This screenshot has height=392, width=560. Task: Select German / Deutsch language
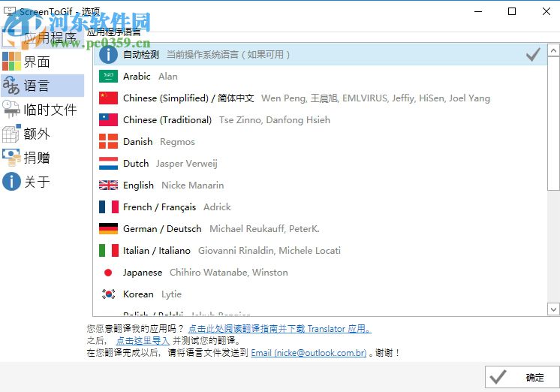[x=320, y=229]
